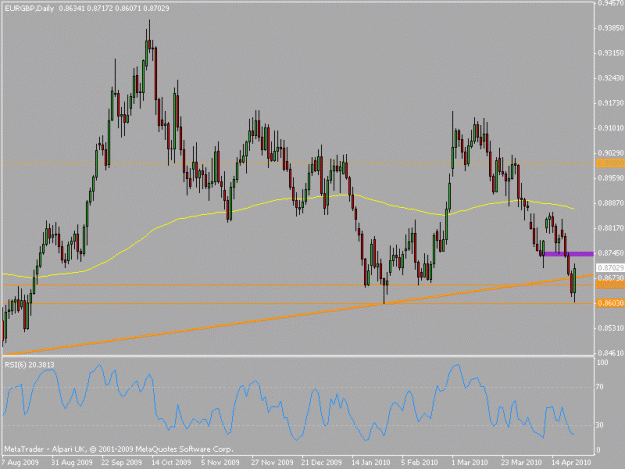
Task: Click the 0.87450 price axis label
Action: click(610, 253)
